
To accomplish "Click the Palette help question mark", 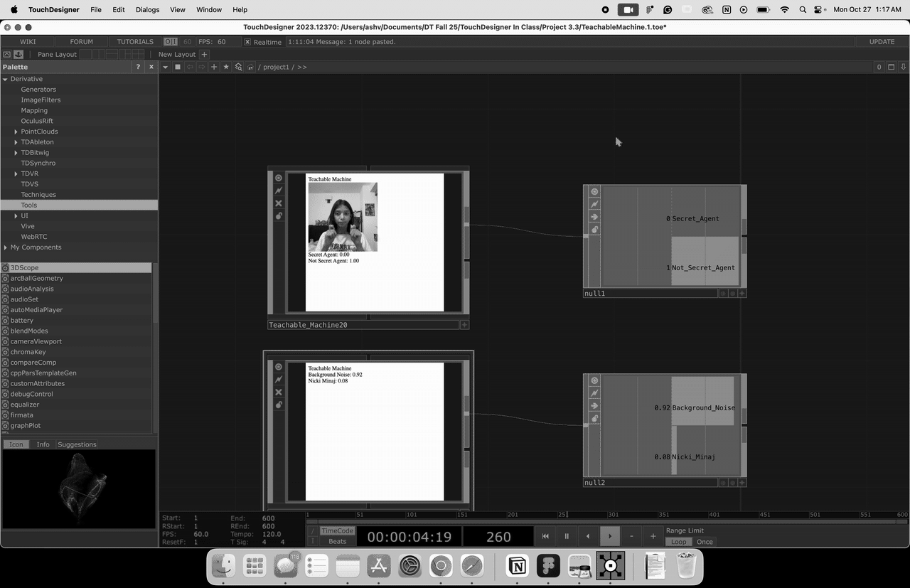I will tap(139, 67).
